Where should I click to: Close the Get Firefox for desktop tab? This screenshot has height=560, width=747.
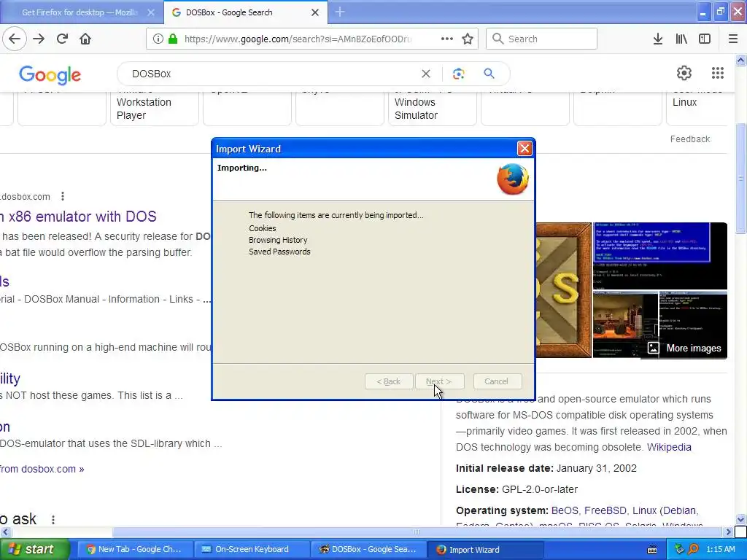click(x=150, y=12)
